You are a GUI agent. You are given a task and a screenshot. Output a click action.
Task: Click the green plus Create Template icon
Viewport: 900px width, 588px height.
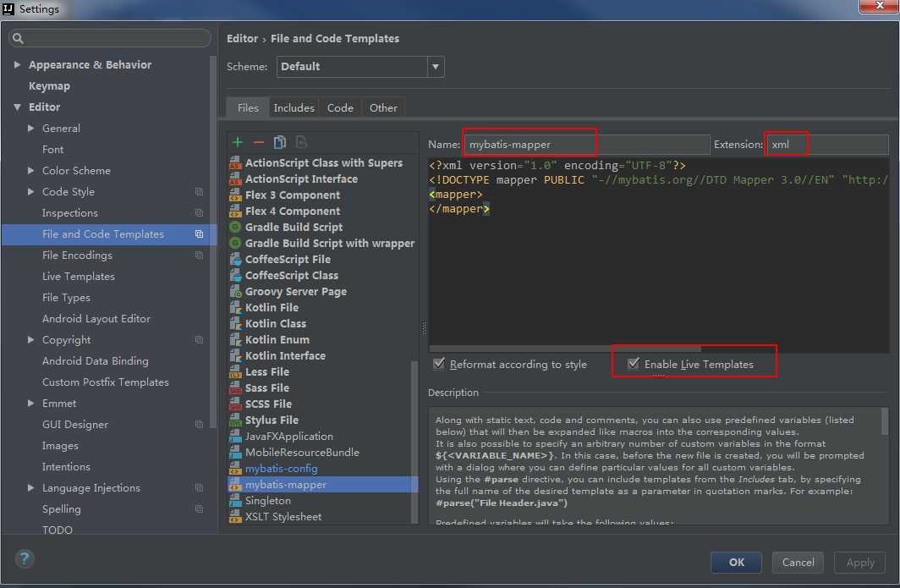[x=238, y=142]
